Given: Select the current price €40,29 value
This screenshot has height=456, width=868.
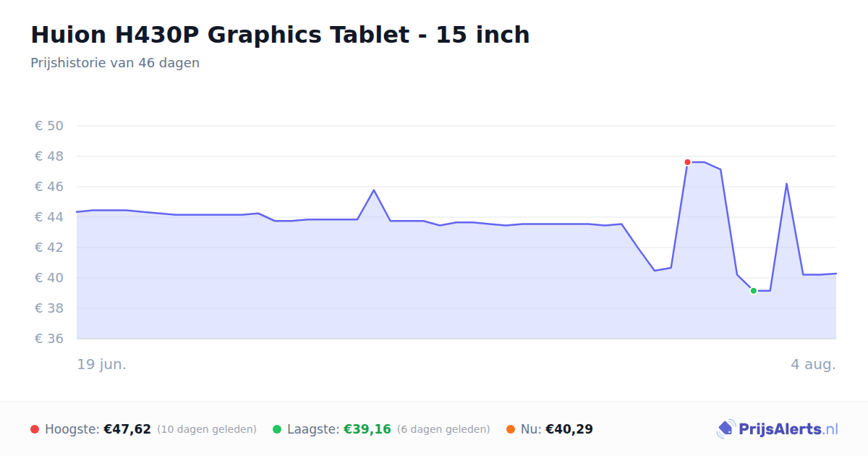Looking at the screenshot, I should 569,429.
